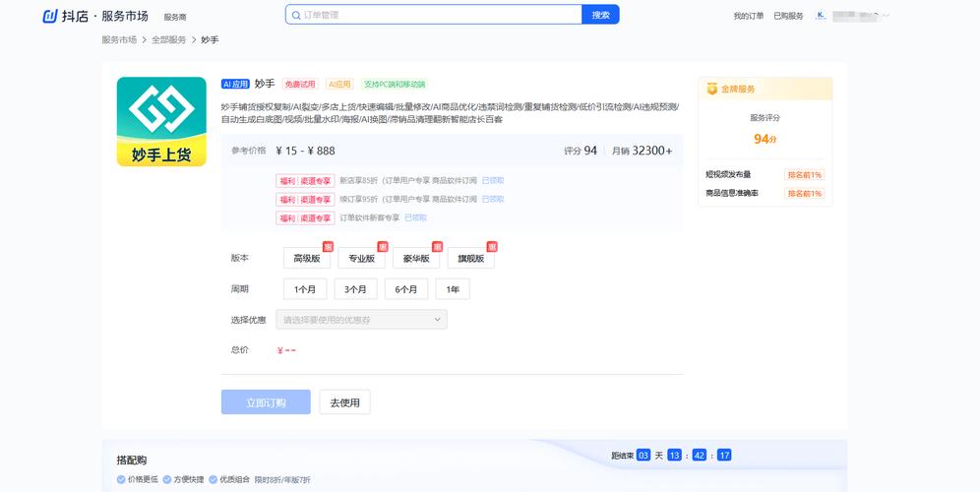Click the 金牌服务 gold medal icon
Image resolution: width=980 pixels, height=492 pixels.
point(711,89)
